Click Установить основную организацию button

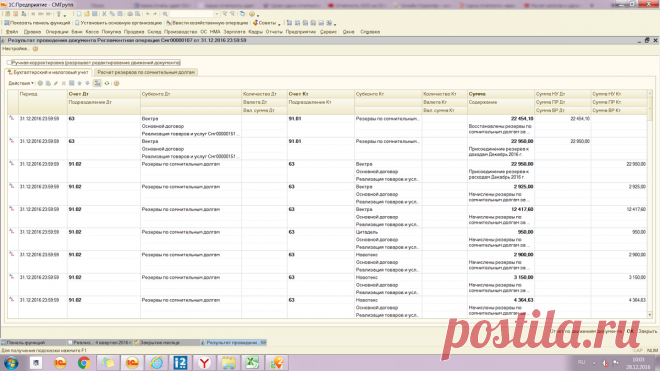pos(118,23)
